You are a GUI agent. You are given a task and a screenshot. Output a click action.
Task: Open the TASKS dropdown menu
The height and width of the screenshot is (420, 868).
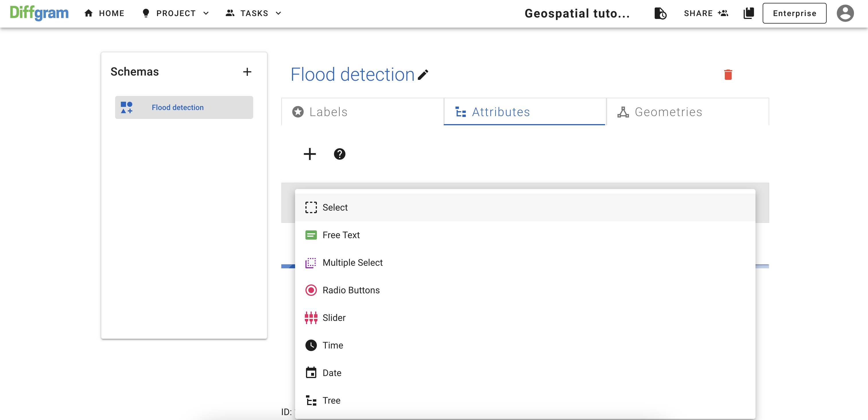click(x=253, y=13)
